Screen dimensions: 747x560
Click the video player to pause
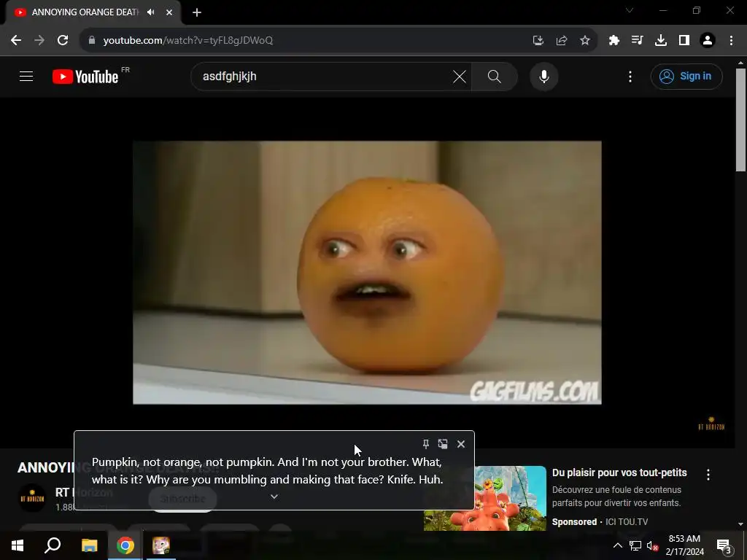coord(367,273)
